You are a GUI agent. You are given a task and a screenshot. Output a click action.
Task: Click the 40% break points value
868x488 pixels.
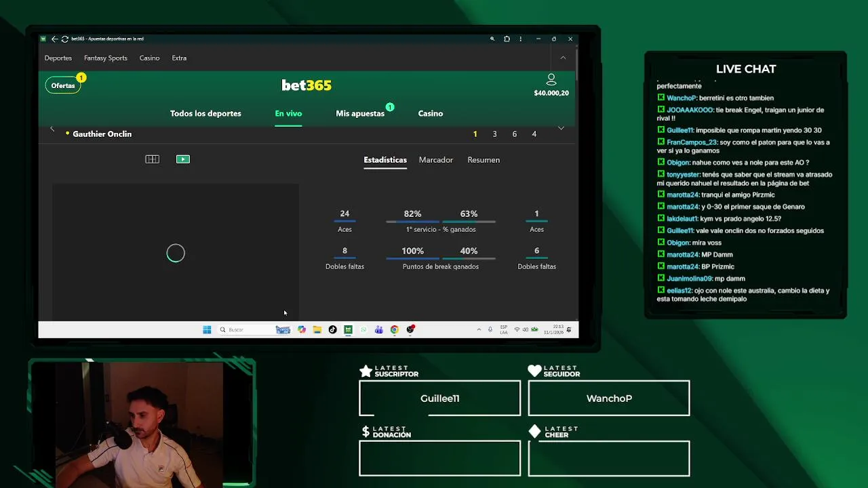469,251
